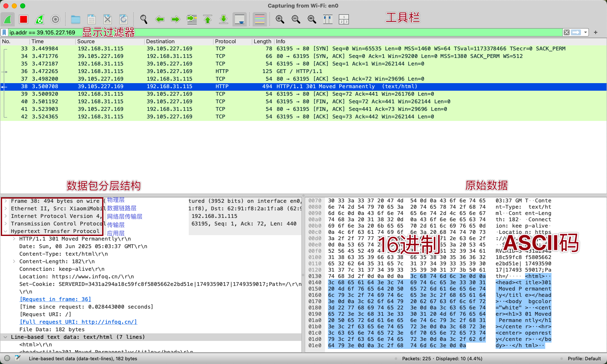This screenshot has height=364, width=607.
Task: Click the filter bookmark icon
Action: tap(4, 32)
